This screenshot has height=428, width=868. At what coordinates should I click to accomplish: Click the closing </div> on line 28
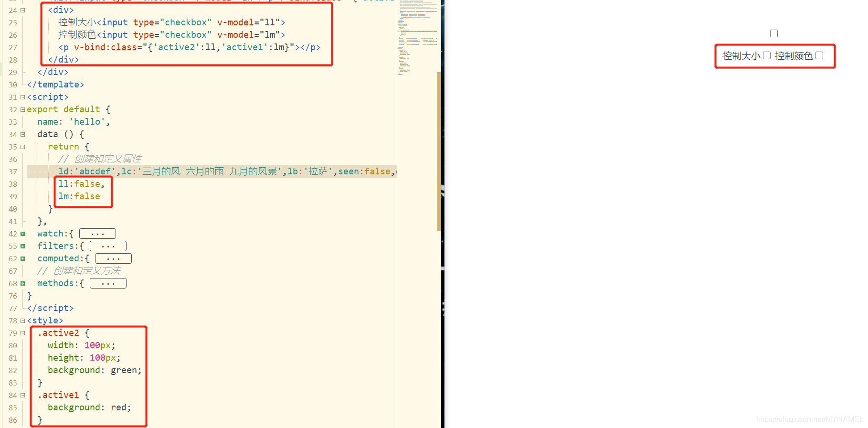point(64,60)
